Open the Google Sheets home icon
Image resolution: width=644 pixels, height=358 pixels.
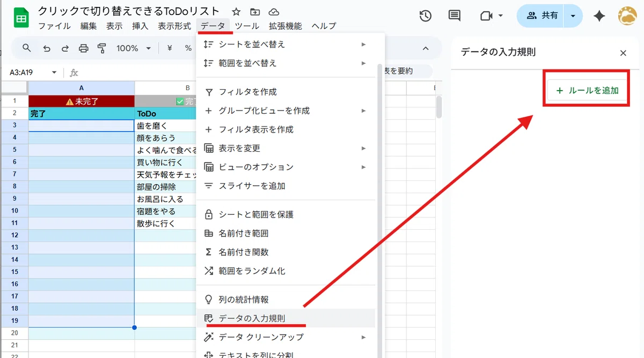click(x=21, y=18)
